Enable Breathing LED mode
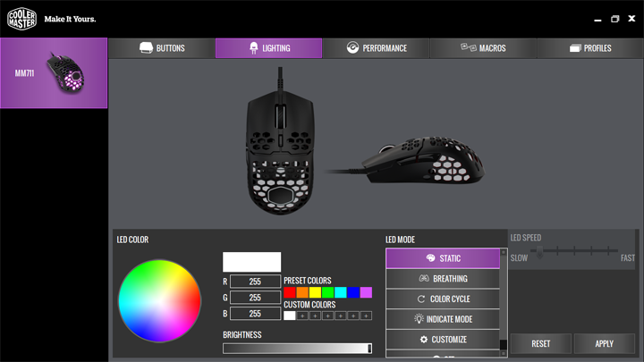The height and width of the screenshot is (362, 644). click(443, 279)
